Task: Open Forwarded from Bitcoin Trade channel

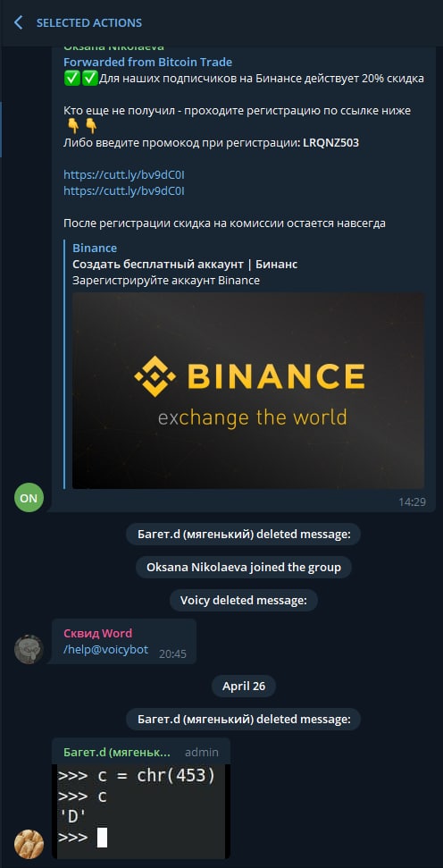Action: click(147, 62)
